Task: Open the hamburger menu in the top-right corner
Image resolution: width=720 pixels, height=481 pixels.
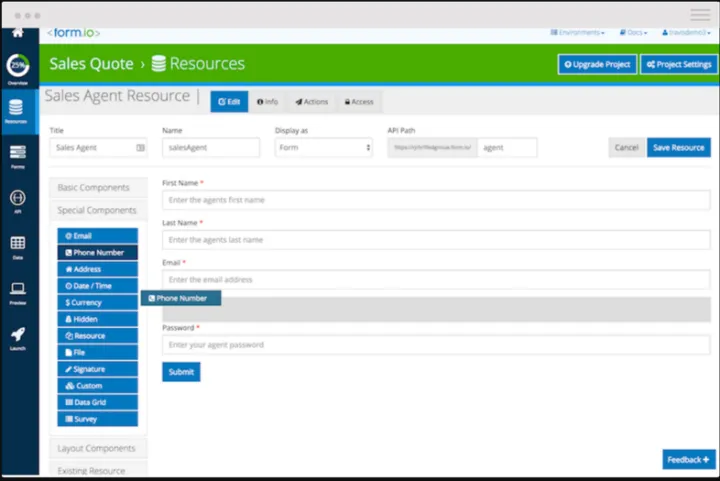Action: tap(700, 15)
